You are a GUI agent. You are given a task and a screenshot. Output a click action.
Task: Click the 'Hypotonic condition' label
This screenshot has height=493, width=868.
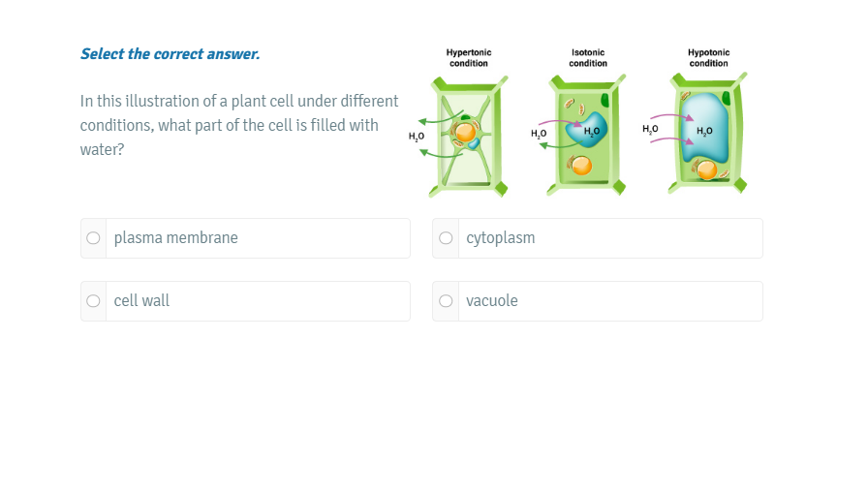point(708,57)
